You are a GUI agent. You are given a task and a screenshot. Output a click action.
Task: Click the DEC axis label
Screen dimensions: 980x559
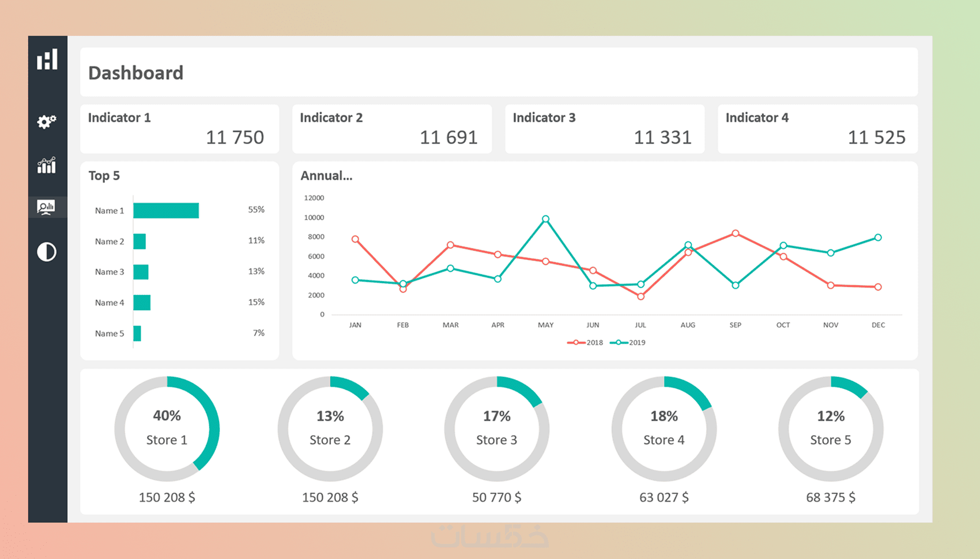pos(879,325)
